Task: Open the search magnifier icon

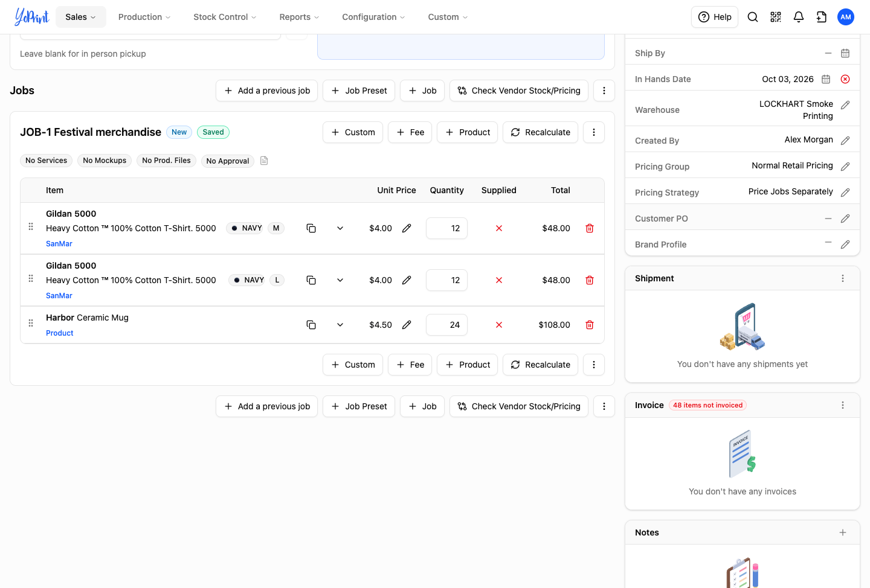Action: [753, 17]
